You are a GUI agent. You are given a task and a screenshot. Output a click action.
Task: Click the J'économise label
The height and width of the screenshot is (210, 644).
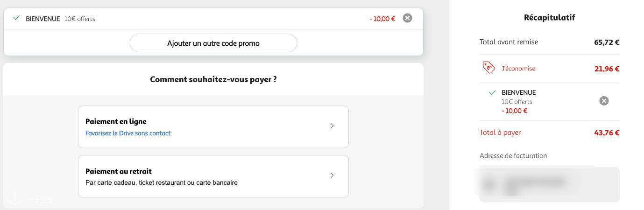pyautogui.click(x=518, y=69)
